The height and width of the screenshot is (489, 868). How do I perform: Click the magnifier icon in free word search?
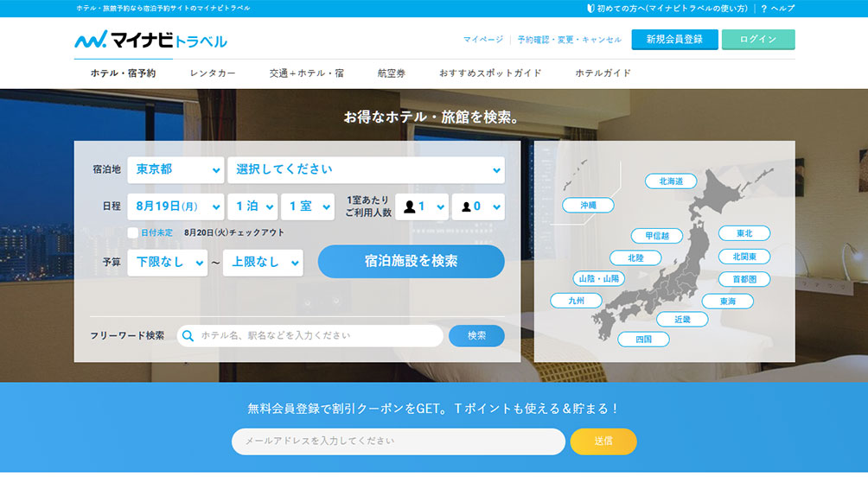pyautogui.click(x=188, y=336)
